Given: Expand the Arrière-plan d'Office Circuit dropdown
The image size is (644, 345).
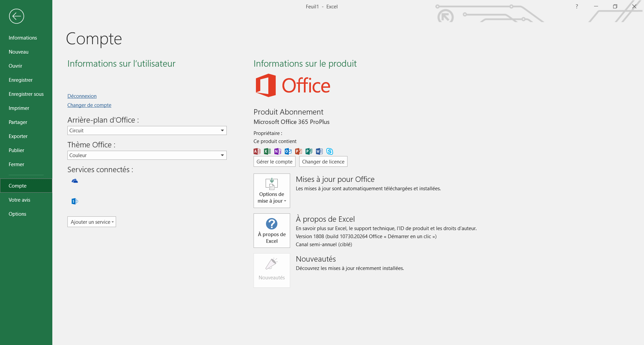Looking at the screenshot, I should point(147,131).
